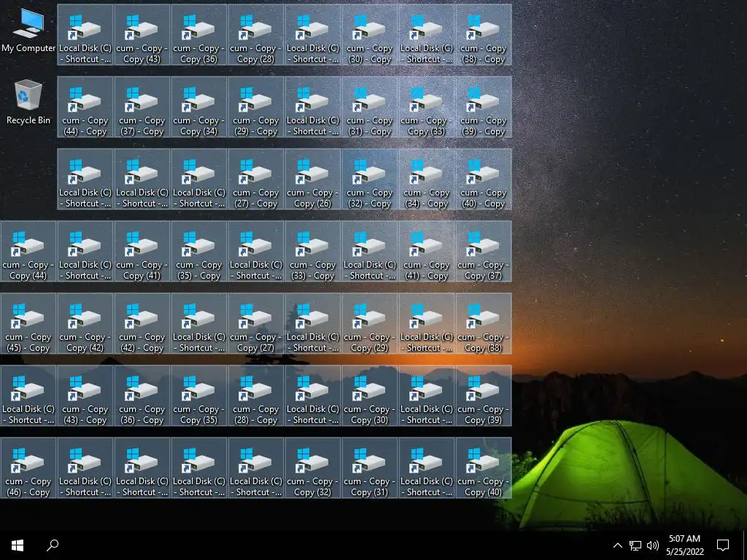The height and width of the screenshot is (560, 747).
Task: Select shortcut 'cum - Copy - Copy (40)'
Action: (484, 468)
